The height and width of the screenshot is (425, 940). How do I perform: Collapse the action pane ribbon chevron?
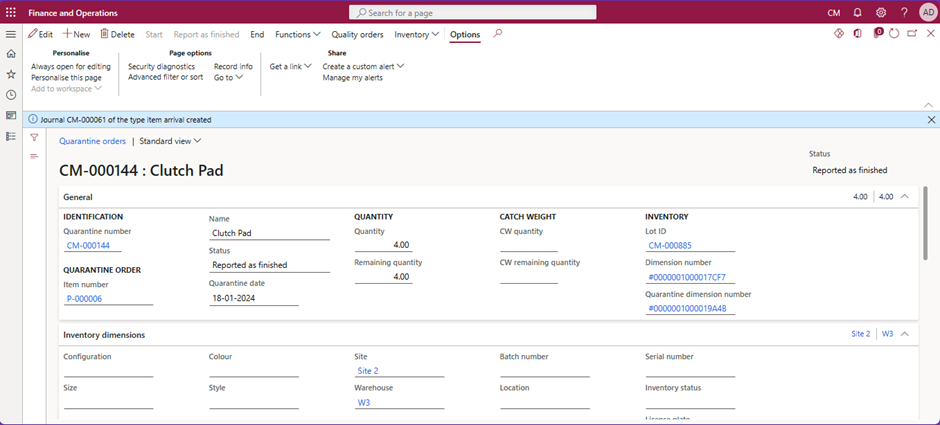tap(929, 104)
